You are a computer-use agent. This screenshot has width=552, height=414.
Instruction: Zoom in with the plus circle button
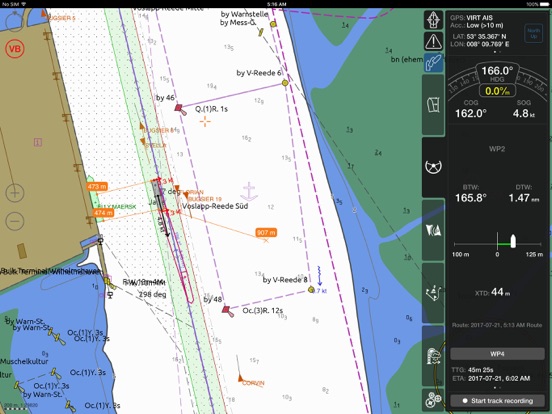coord(15,193)
